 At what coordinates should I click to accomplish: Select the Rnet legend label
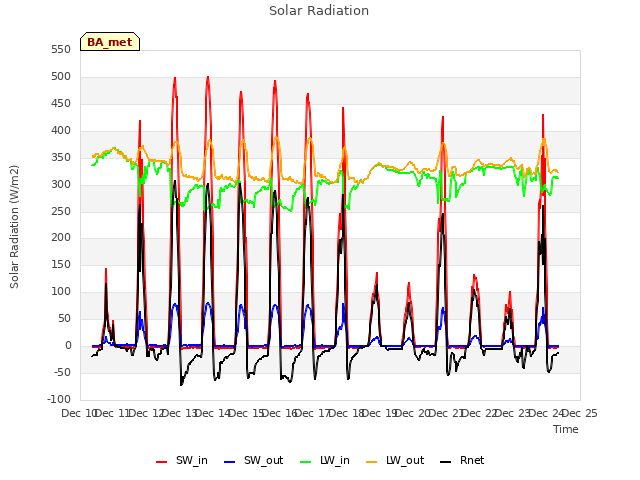pyautogui.click(x=472, y=460)
